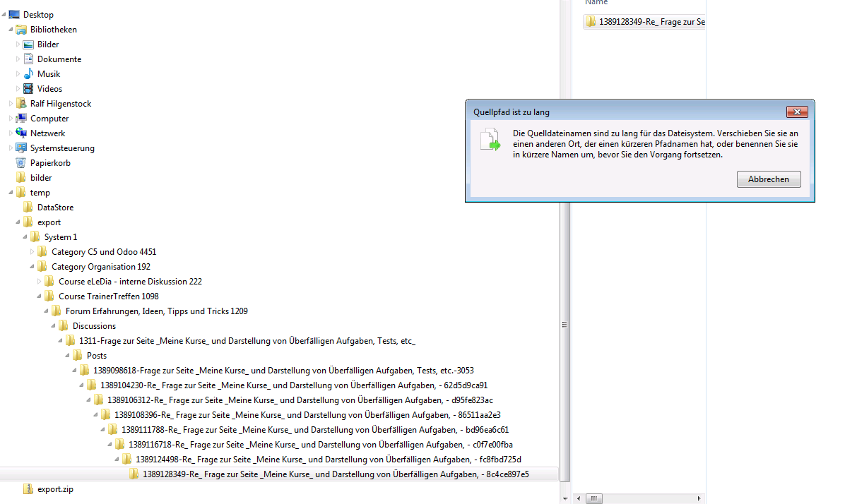
Task: Click the export folder icon
Action: (28, 222)
